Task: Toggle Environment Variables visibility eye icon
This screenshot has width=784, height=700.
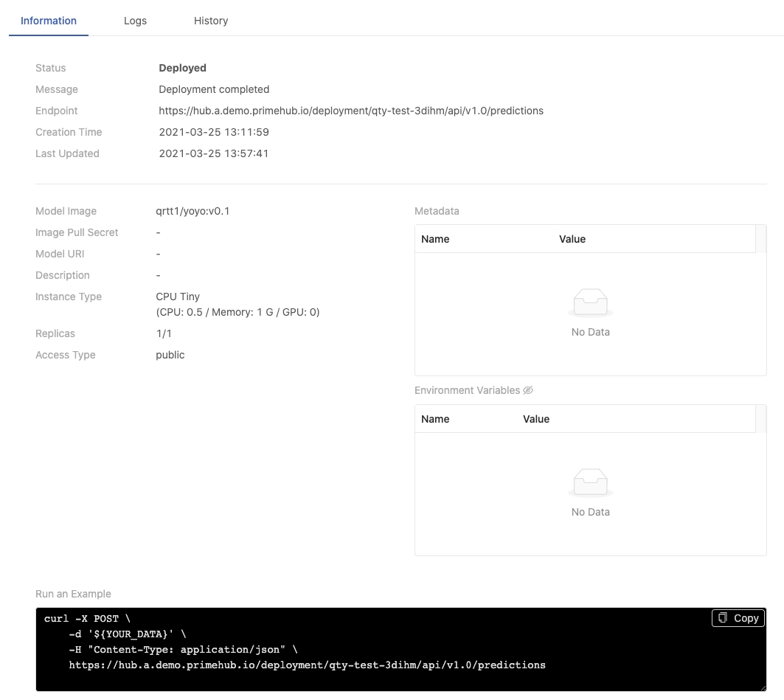Action: click(528, 390)
